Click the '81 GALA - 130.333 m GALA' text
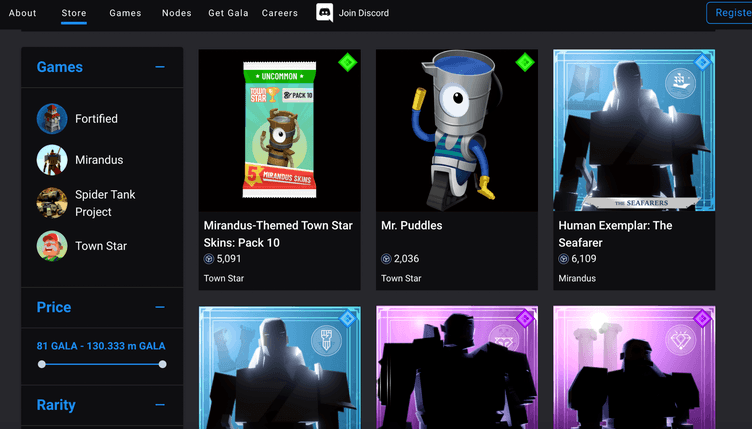Image resolution: width=752 pixels, height=429 pixels. 101,346
